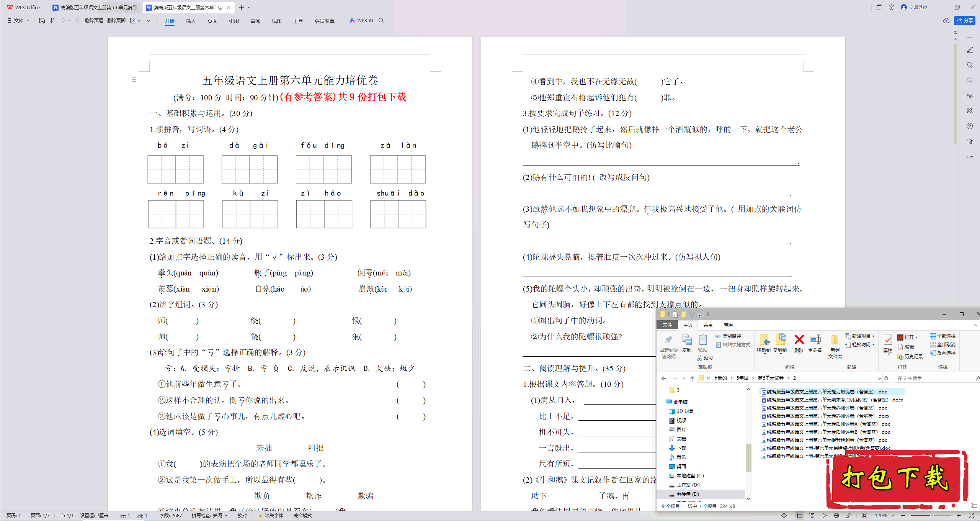
Task: Click the WPS save icon
Action: tap(42, 21)
